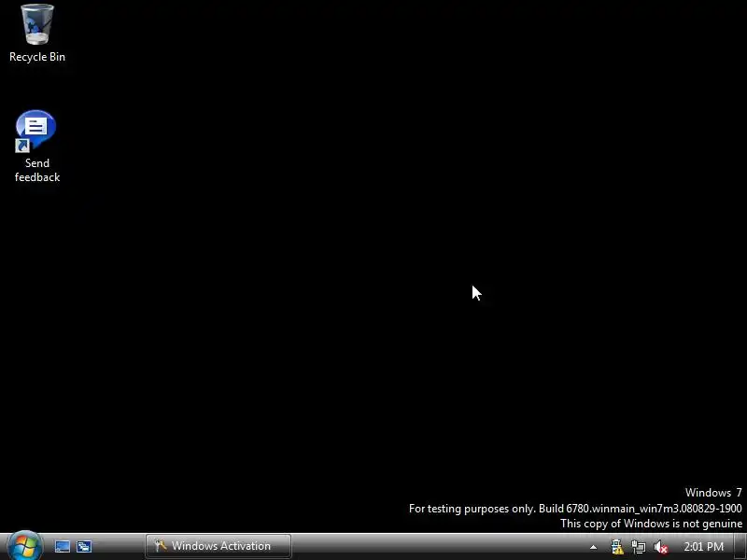Click Show Desktop quick launch icon
747x560 pixels.
click(63, 546)
